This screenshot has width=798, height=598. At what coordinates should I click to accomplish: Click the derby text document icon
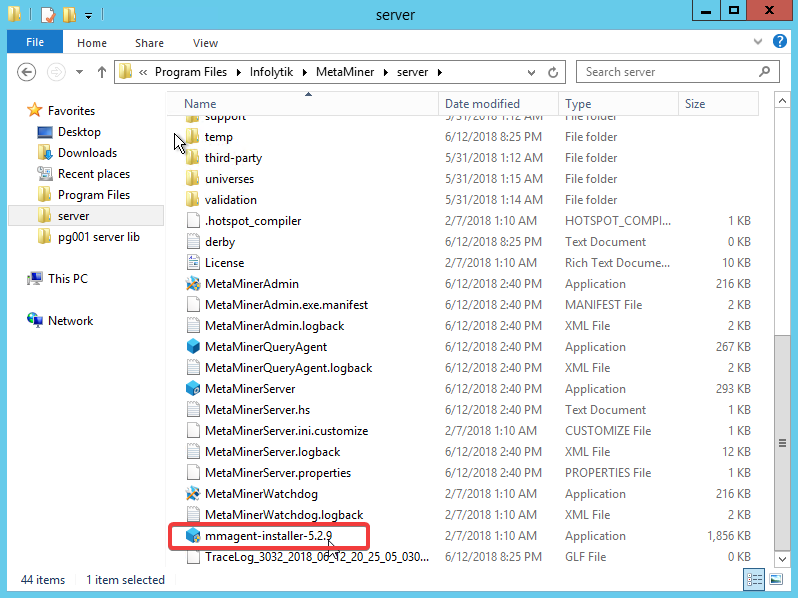[x=193, y=242]
